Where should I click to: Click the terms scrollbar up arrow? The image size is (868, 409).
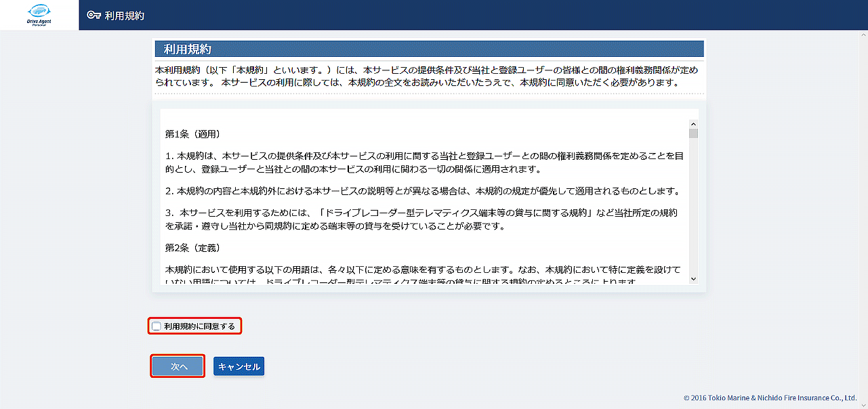point(693,124)
